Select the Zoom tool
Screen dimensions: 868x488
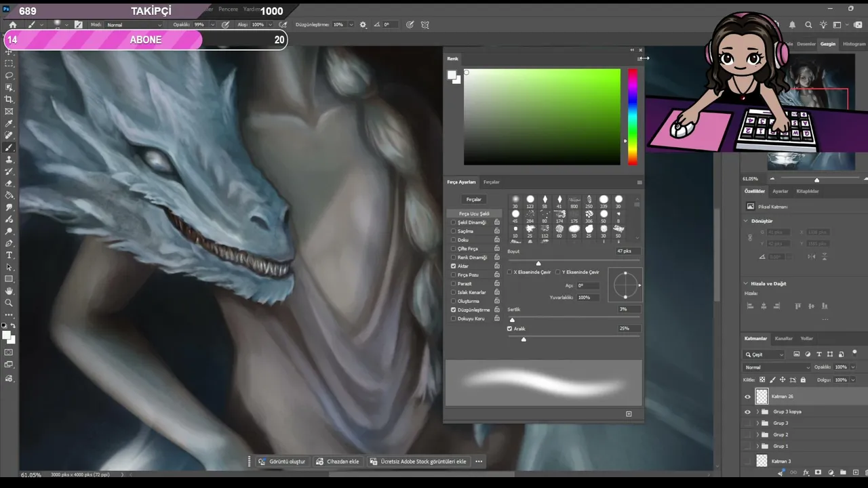click(9, 303)
